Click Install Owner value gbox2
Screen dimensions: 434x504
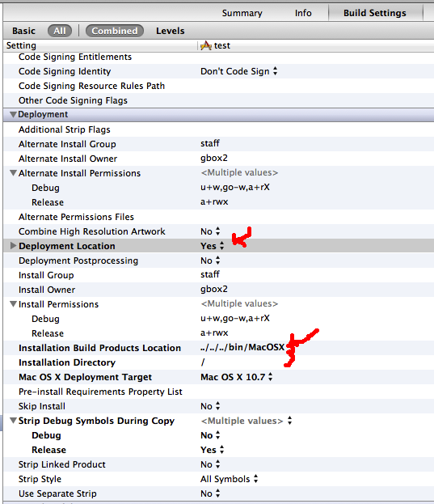[x=214, y=290]
